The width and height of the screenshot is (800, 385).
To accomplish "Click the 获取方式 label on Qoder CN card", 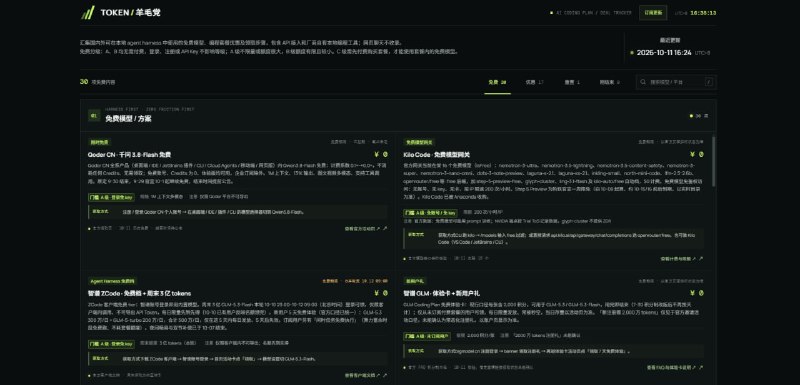I will click(x=101, y=211).
